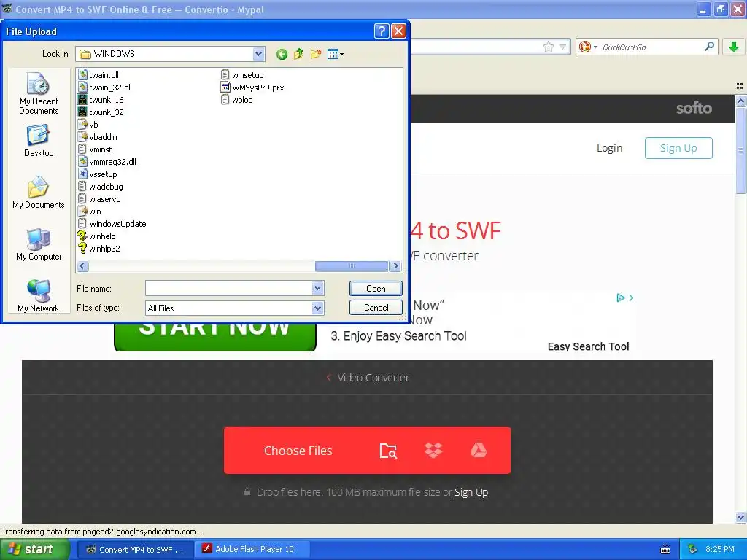Open My Network in places bar
This screenshot has height=560, width=747.
coord(39,296)
